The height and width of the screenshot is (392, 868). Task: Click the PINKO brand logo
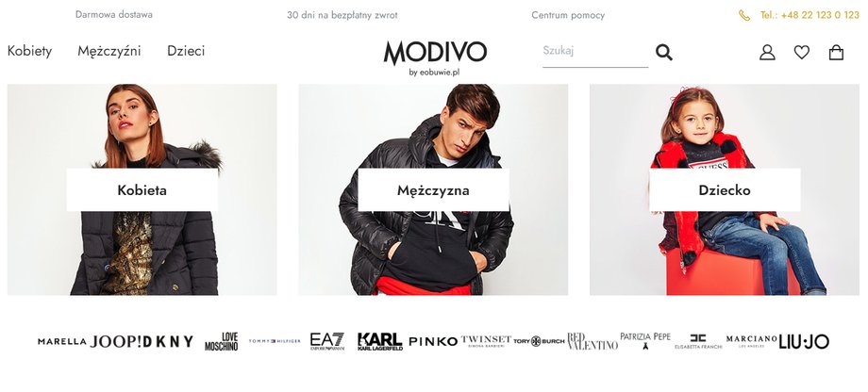click(433, 342)
